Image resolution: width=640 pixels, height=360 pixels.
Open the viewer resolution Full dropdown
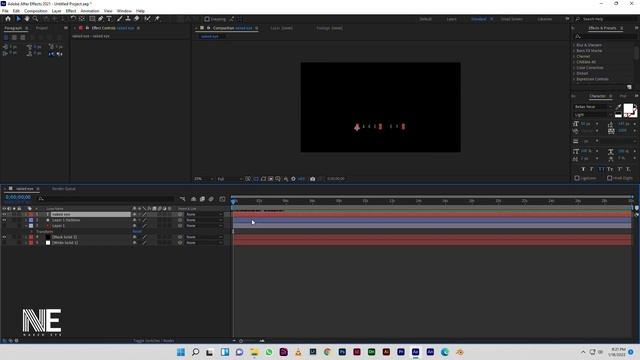tap(230, 179)
